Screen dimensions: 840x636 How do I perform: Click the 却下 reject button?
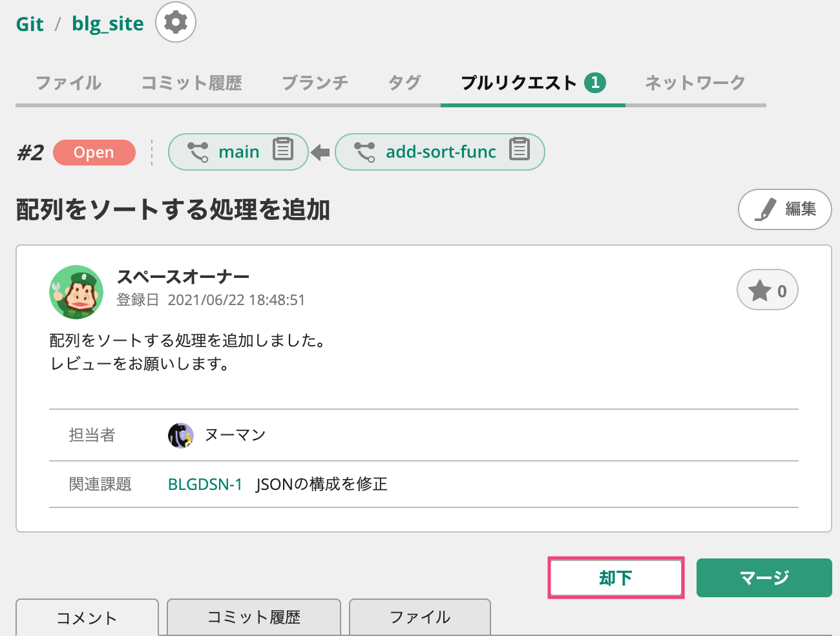pyautogui.click(x=615, y=577)
